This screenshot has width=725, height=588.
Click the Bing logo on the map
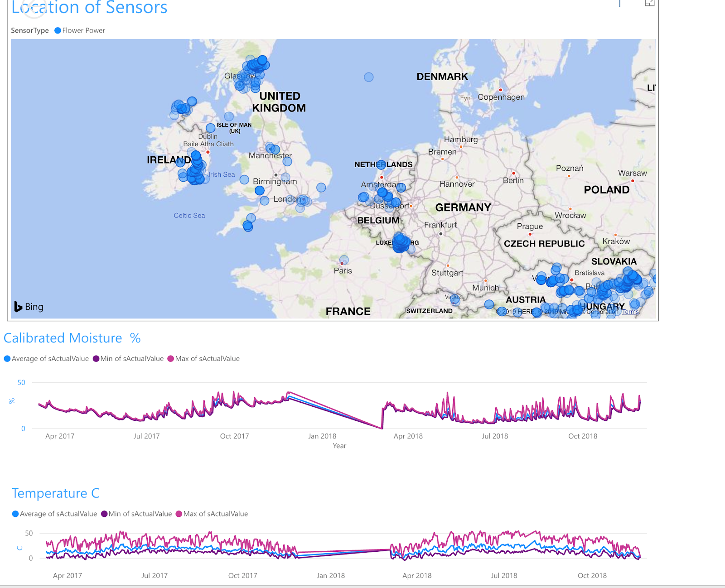click(x=29, y=307)
